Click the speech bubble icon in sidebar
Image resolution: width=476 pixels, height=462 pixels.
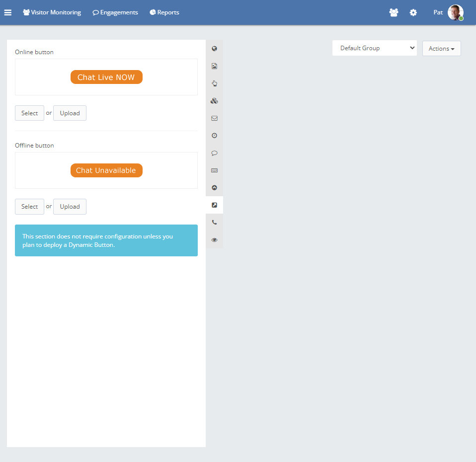(214, 153)
